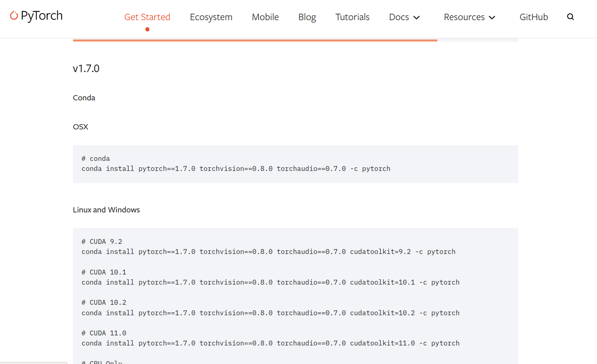Visit the Blog page
The image size is (597, 364).
click(307, 17)
